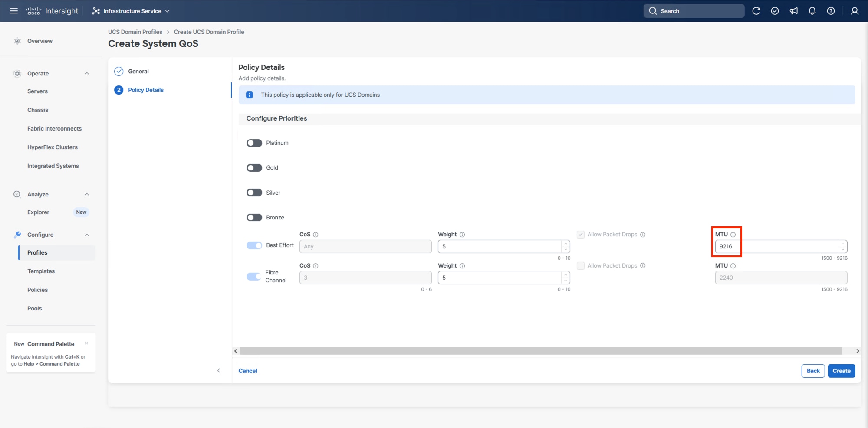The height and width of the screenshot is (428, 868).
Task: Open the Infrastructure Service dropdown
Action: tap(131, 11)
